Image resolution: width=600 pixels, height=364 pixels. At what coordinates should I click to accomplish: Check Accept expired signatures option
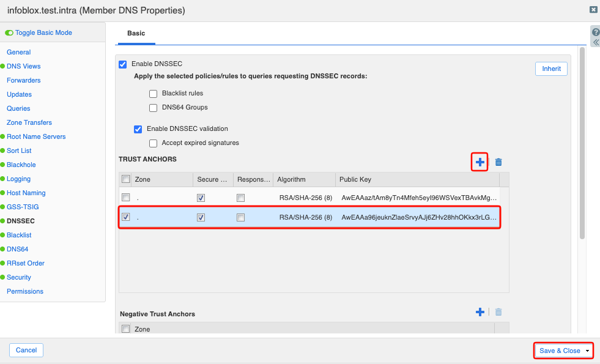pos(153,143)
